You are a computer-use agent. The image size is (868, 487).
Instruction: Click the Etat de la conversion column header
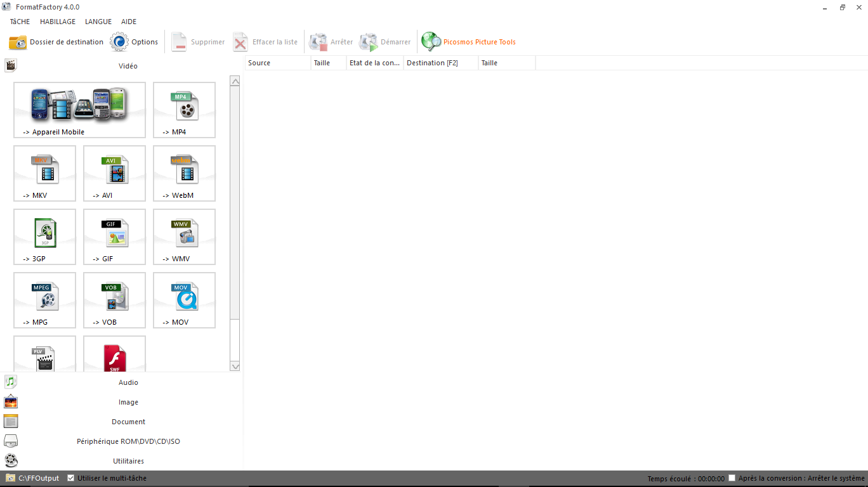click(375, 63)
